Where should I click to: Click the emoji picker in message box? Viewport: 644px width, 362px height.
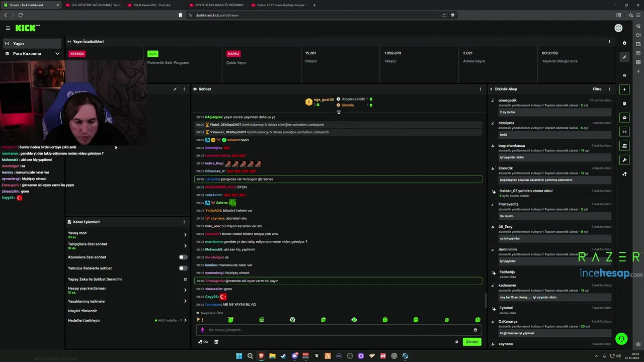click(x=475, y=330)
